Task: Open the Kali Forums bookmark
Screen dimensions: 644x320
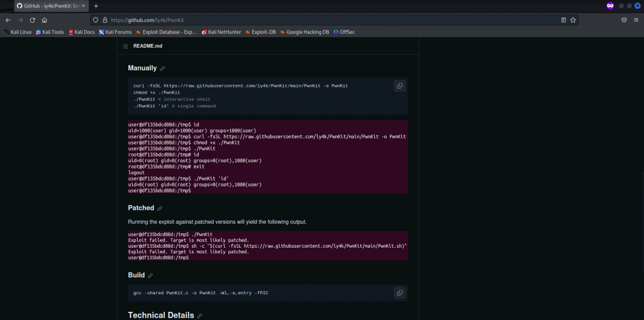Action: tap(116, 32)
